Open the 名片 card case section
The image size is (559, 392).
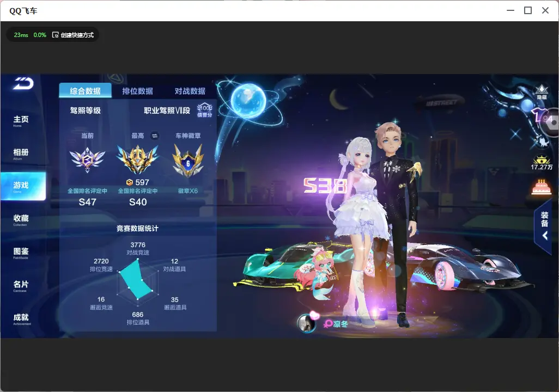tap(21, 285)
